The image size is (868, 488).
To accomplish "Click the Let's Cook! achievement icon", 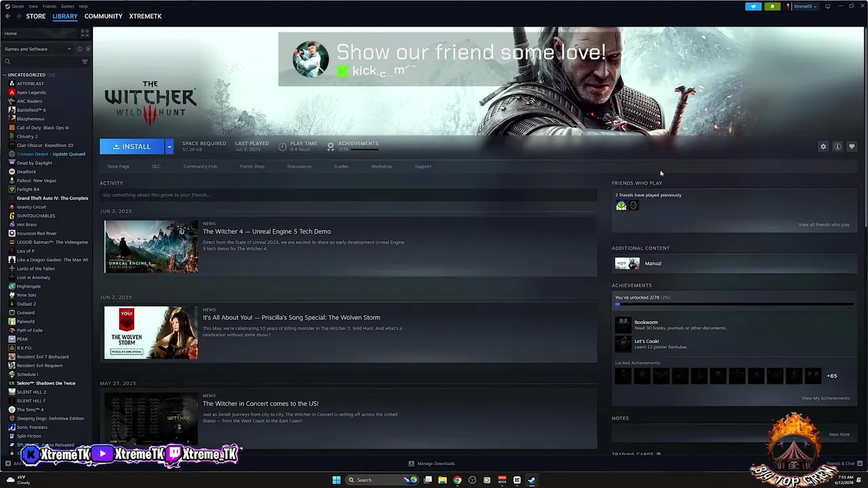I will point(623,344).
